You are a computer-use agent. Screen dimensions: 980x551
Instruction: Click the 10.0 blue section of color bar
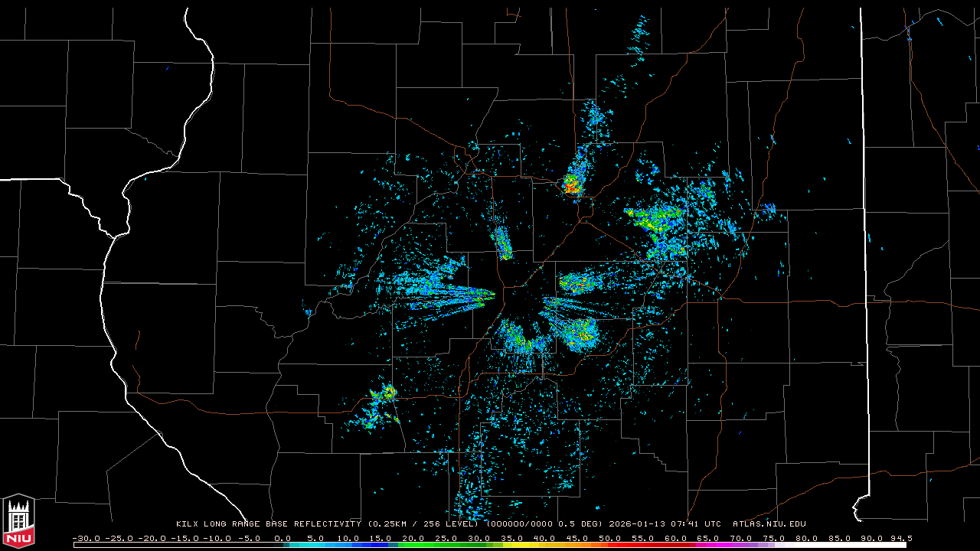point(348,545)
